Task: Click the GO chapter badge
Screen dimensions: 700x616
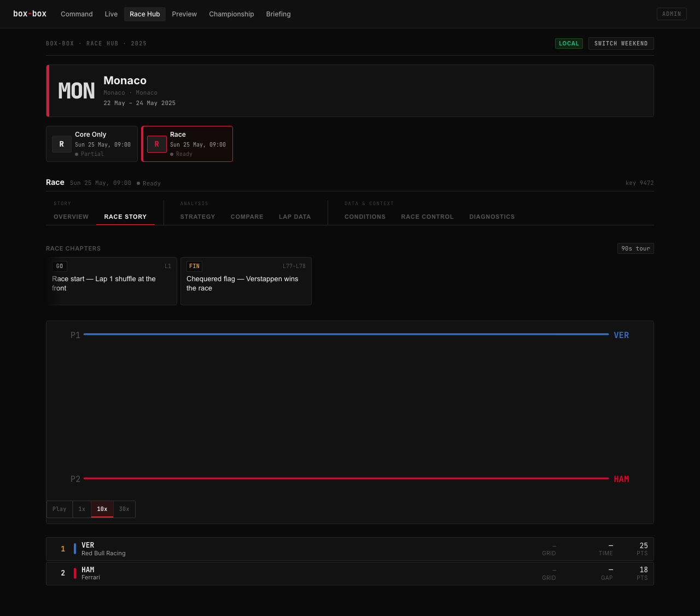Action: coord(60,266)
